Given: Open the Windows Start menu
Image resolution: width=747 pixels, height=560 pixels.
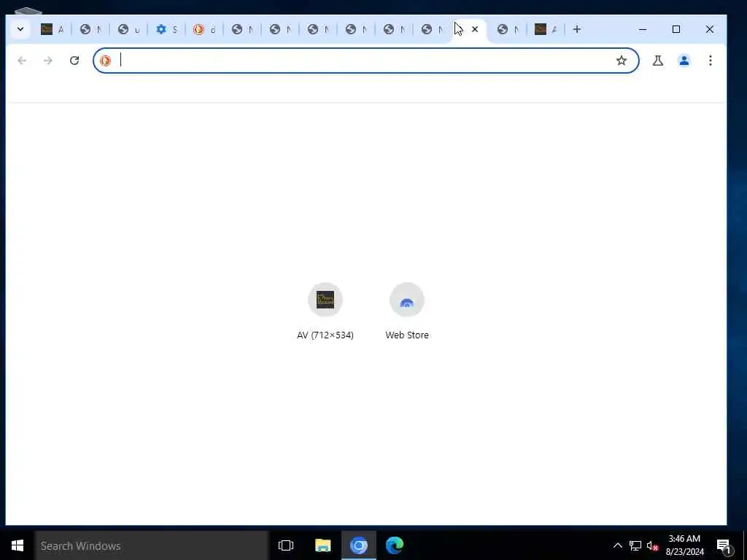Looking at the screenshot, I should point(18,545).
